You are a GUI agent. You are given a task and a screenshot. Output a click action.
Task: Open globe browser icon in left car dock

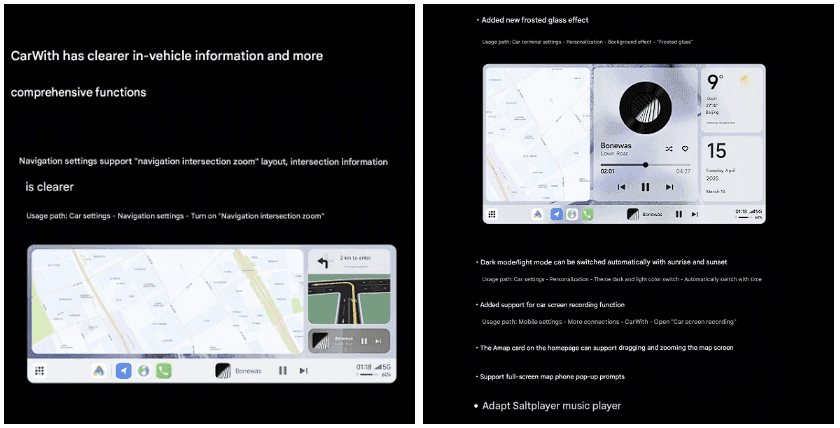144,371
